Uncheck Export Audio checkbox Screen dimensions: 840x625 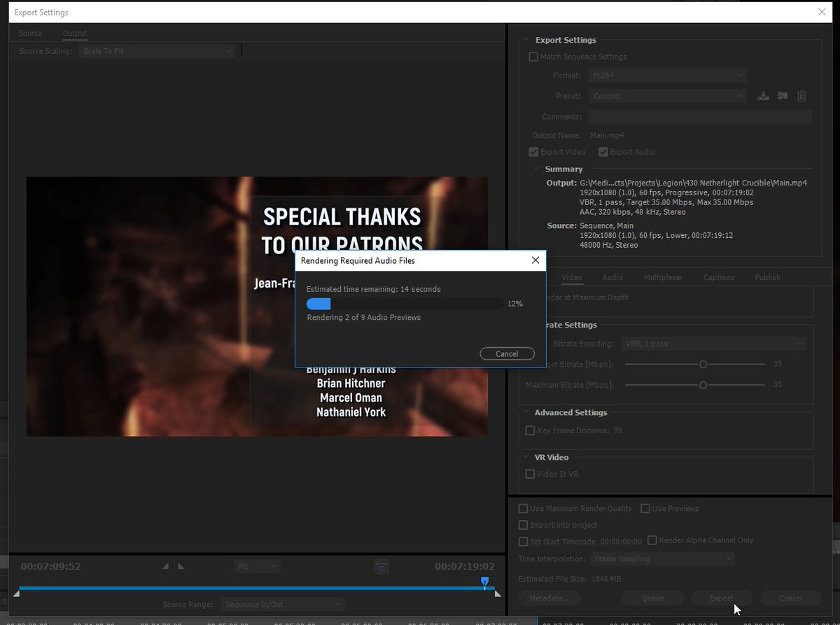[x=603, y=152]
